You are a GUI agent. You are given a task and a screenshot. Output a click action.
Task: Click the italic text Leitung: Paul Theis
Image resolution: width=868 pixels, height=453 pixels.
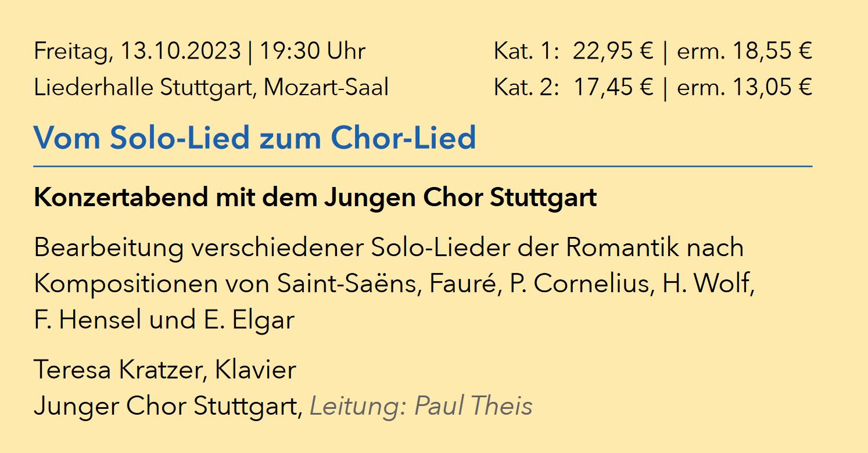pyautogui.click(x=421, y=406)
